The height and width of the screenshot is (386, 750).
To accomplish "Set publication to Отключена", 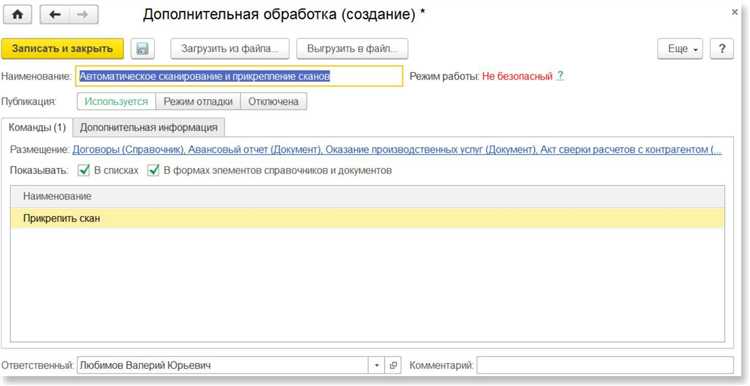I will (x=274, y=101).
